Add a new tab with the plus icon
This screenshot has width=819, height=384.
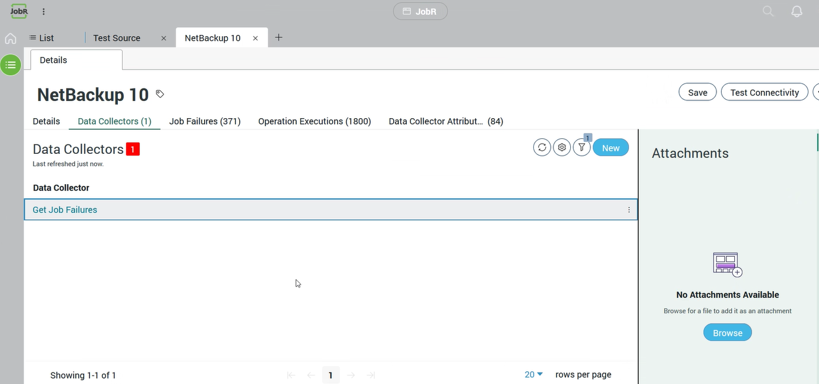click(278, 37)
